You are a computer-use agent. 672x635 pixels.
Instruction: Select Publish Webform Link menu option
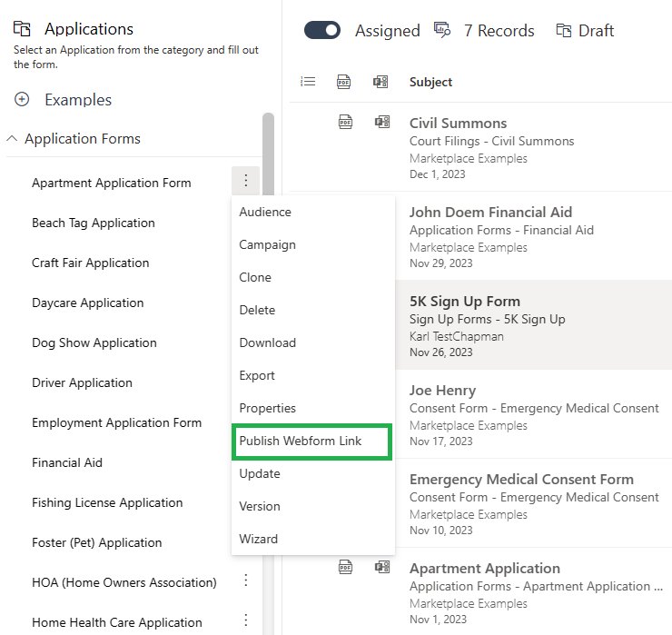311,442
